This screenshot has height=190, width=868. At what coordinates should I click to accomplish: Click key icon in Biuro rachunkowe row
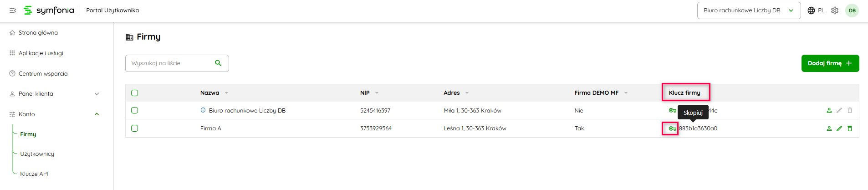tap(672, 110)
